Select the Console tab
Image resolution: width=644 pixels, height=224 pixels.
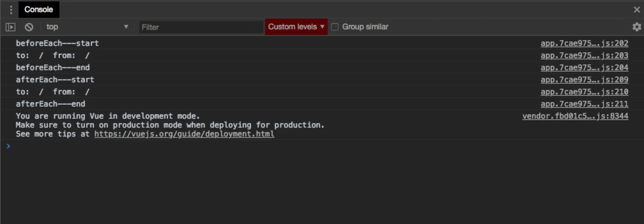coord(39,10)
